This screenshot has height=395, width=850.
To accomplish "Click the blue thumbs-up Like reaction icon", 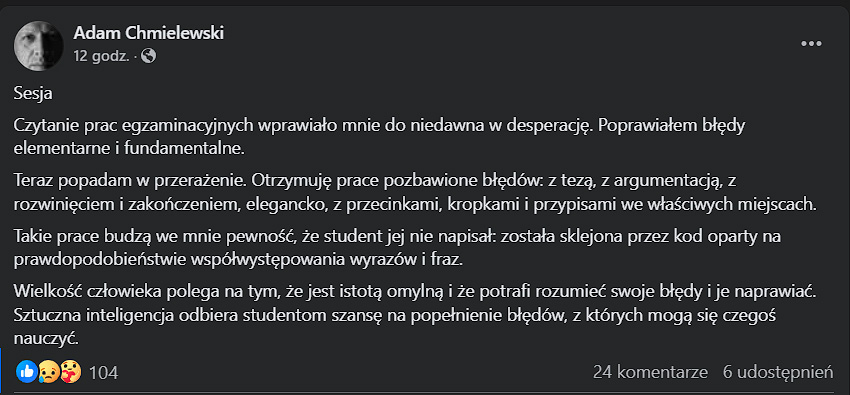I will tap(25, 372).
